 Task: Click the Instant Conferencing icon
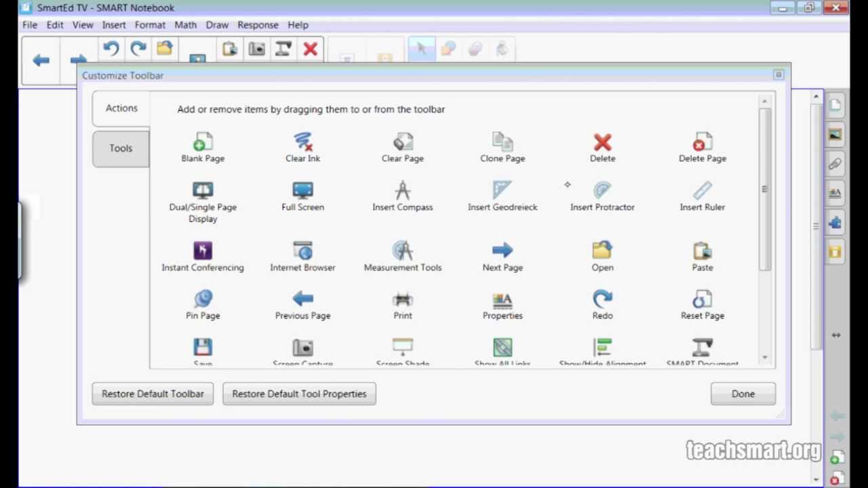tap(203, 251)
